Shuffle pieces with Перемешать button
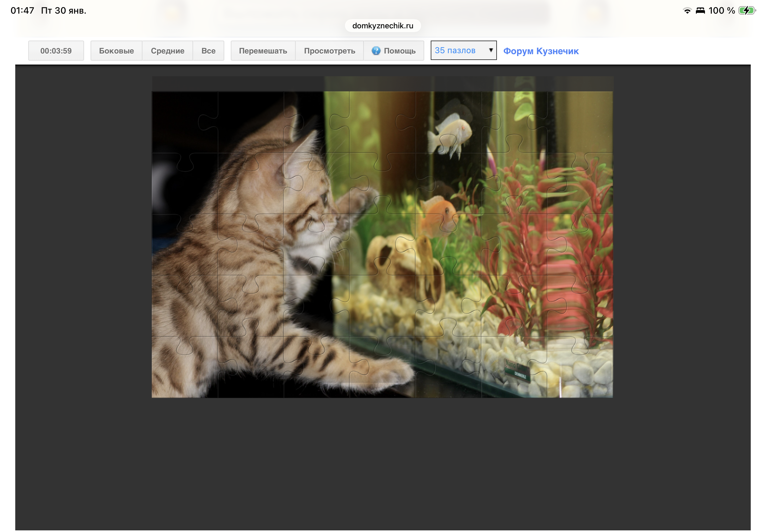The width and height of the screenshot is (766, 532). tap(263, 51)
